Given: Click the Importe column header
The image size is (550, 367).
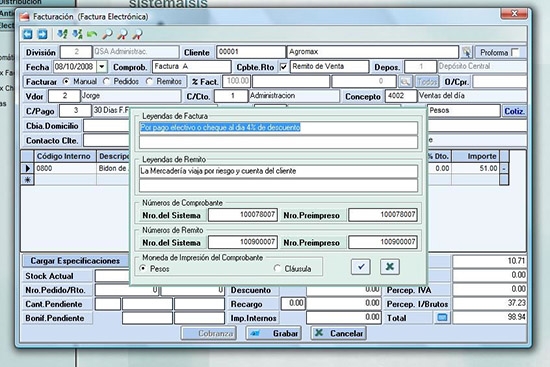Looking at the screenshot, I should (x=476, y=156).
